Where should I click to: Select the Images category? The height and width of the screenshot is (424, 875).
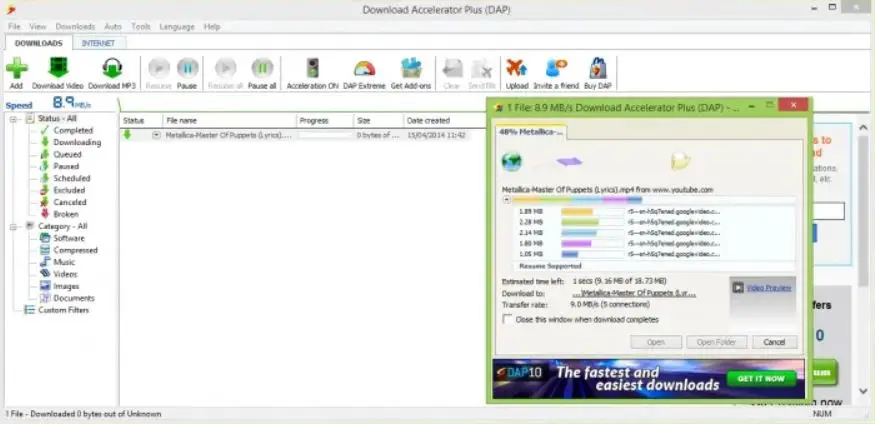point(66,286)
